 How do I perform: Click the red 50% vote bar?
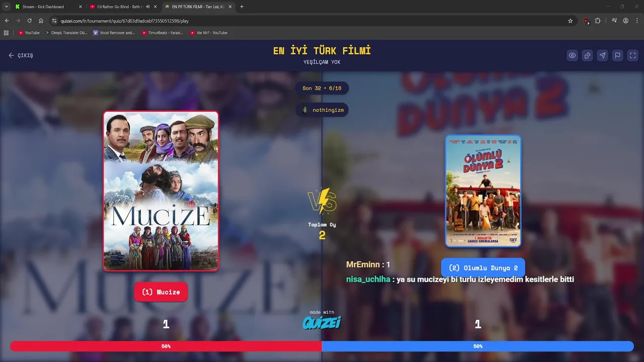pyautogui.click(x=166, y=346)
